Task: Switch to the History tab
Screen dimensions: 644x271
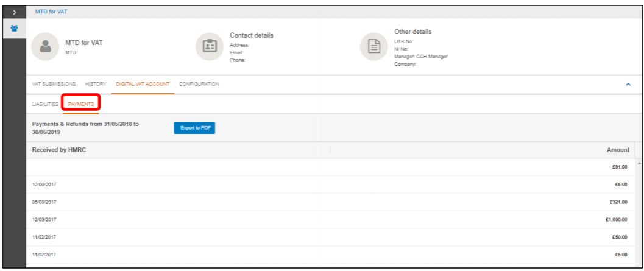Action: click(96, 84)
